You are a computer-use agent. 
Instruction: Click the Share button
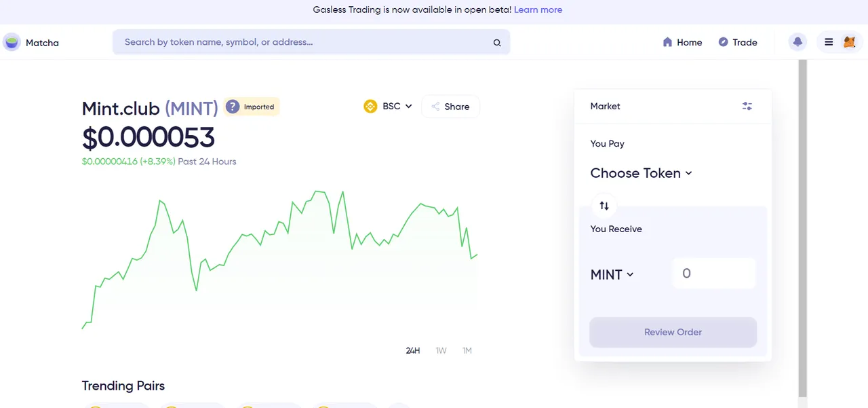pyautogui.click(x=450, y=107)
